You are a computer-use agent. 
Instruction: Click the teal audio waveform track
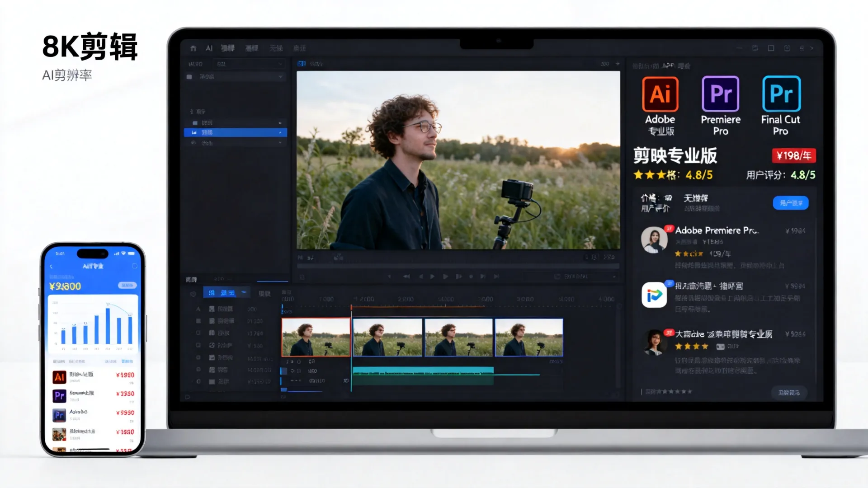coord(423,375)
